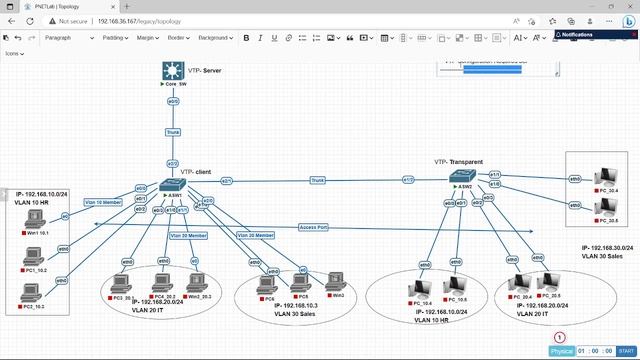Select the ASW2 switch node
Screen dimensions: 640x360
(462, 176)
